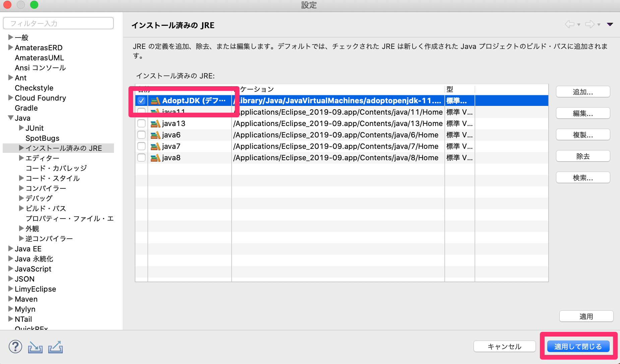Click the AdoptJDK JRE library icon
Screen dimensions: 620x364
(x=155, y=101)
